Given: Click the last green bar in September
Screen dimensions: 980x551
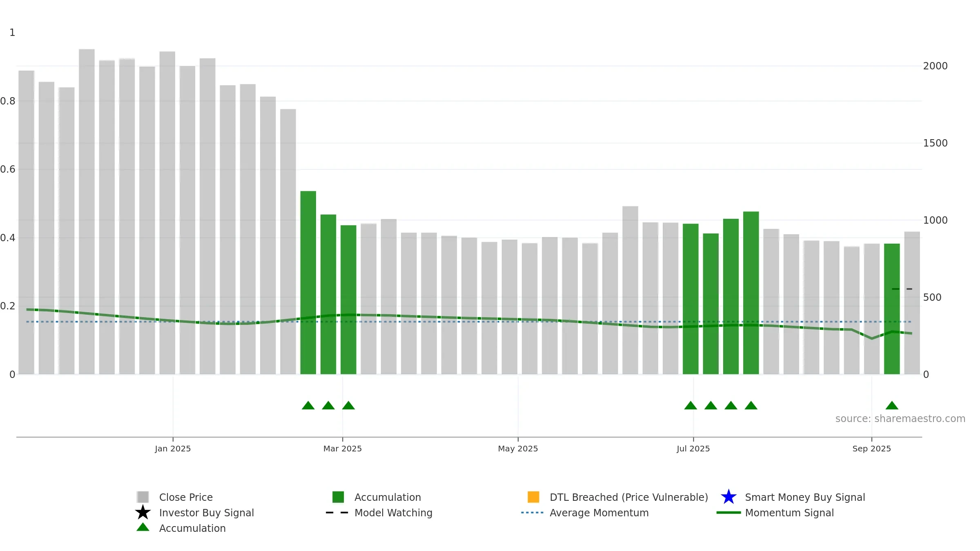Looking at the screenshot, I should 892,309.
